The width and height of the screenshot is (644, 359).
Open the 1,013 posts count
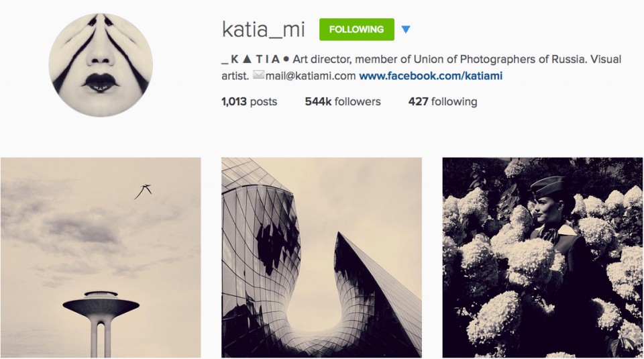[250, 101]
